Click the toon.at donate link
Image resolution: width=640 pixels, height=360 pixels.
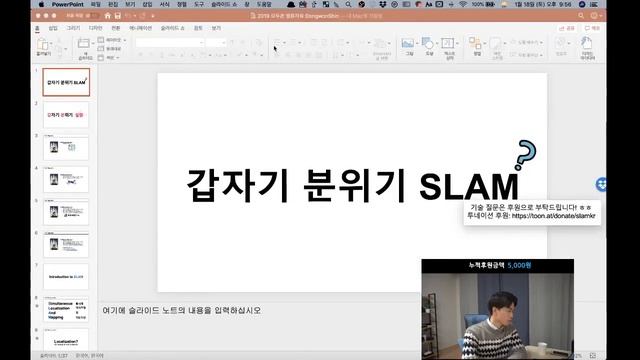553,216
